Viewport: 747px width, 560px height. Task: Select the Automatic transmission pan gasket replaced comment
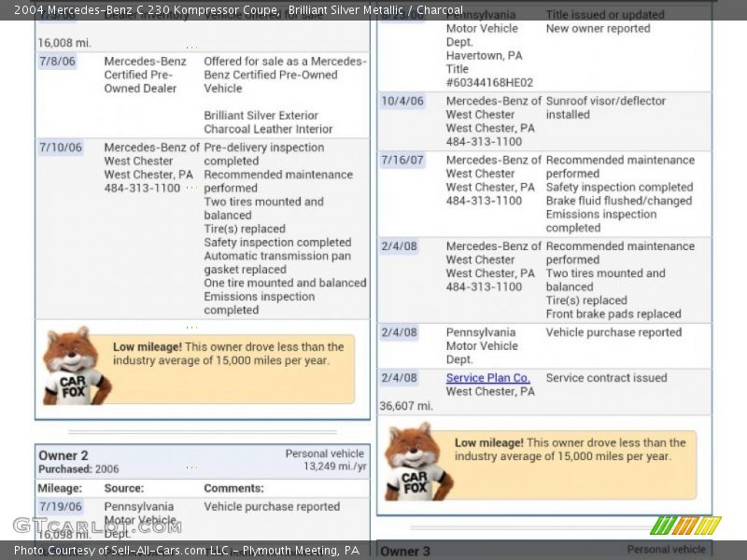pyautogui.click(x=277, y=263)
